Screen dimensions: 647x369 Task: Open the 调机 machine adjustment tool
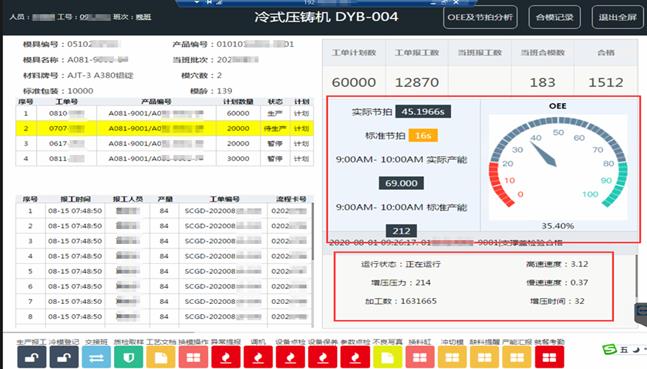point(258,357)
